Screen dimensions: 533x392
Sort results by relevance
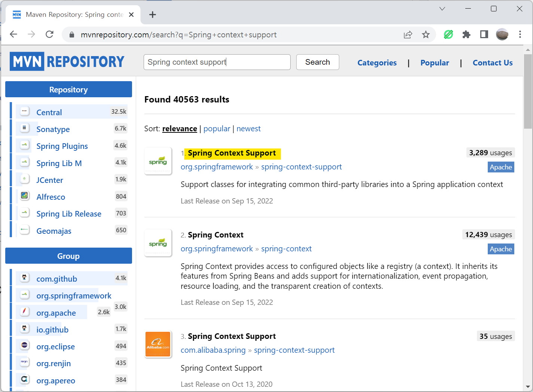point(180,129)
